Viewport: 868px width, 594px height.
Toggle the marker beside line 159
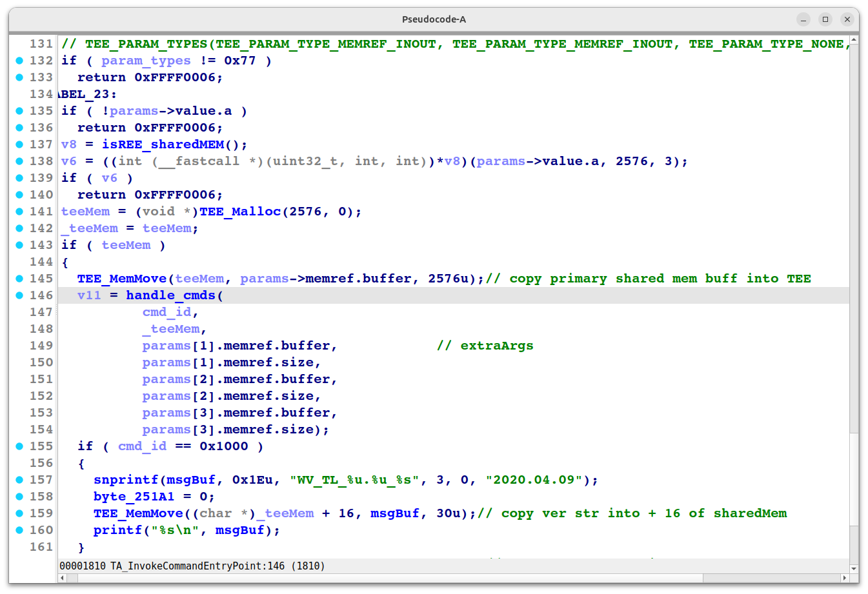pos(19,513)
